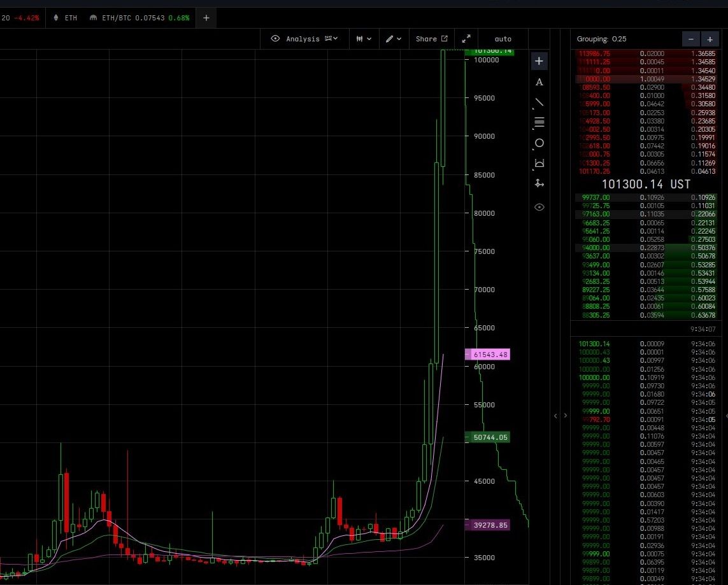This screenshot has height=585, width=728.
Task: Select the horizontal lines Fibonacci tool
Action: (539, 122)
